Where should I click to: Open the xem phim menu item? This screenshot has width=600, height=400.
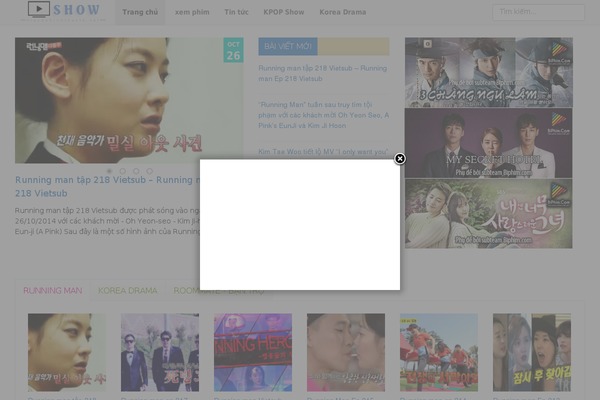[192, 12]
